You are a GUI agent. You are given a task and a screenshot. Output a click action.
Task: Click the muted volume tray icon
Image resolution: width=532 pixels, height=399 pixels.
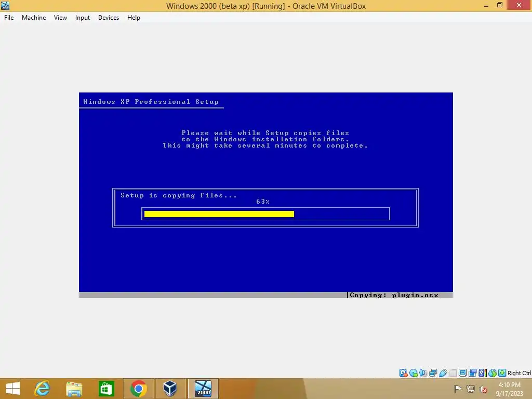tap(483, 389)
